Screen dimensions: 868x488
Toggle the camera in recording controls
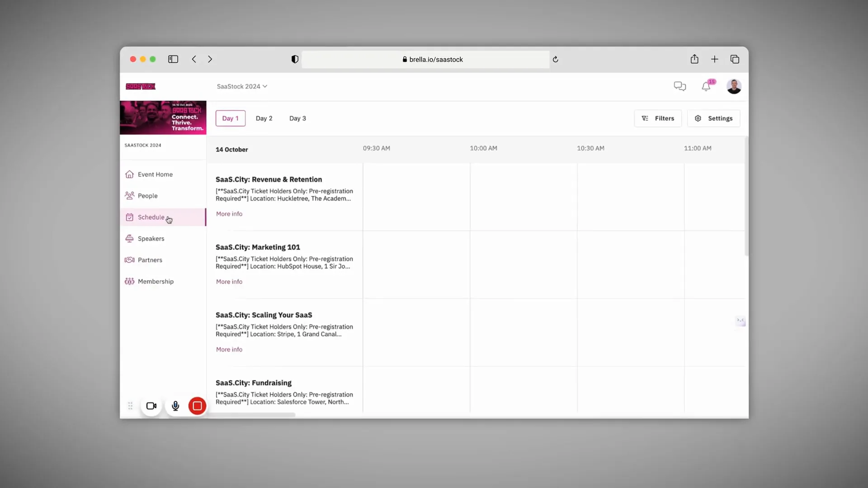[151, 406]
